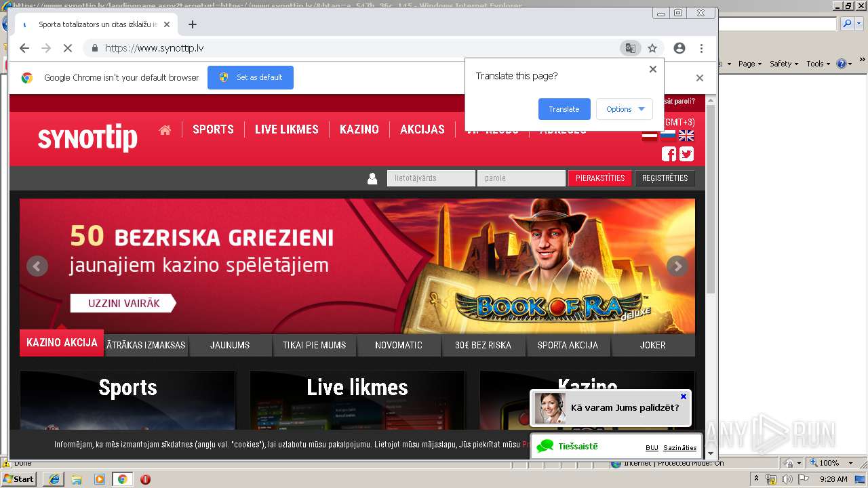Image resolution: width=868 pixels, height=488 pixels.
Task: Click the BUJ link in chat bar
Action: point(652,448)
